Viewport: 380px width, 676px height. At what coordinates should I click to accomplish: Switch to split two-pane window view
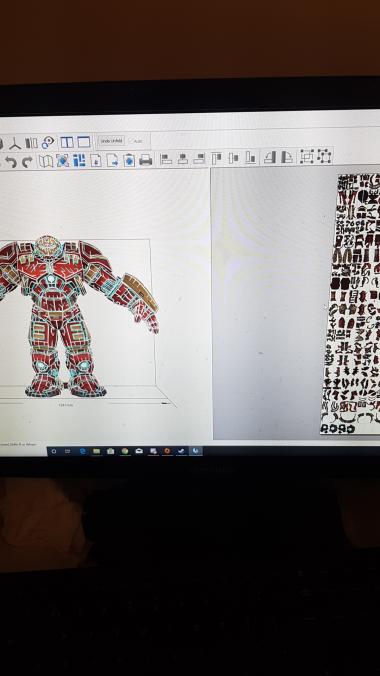67,142
